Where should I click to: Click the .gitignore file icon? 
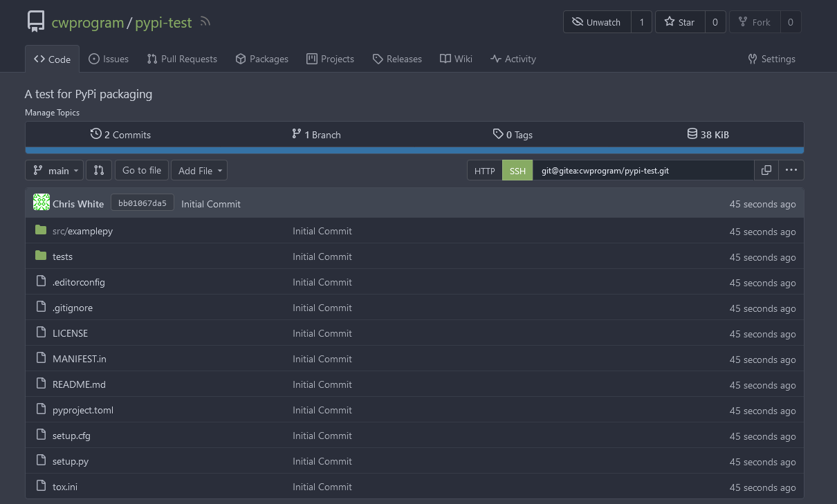(x=40, y=307)
